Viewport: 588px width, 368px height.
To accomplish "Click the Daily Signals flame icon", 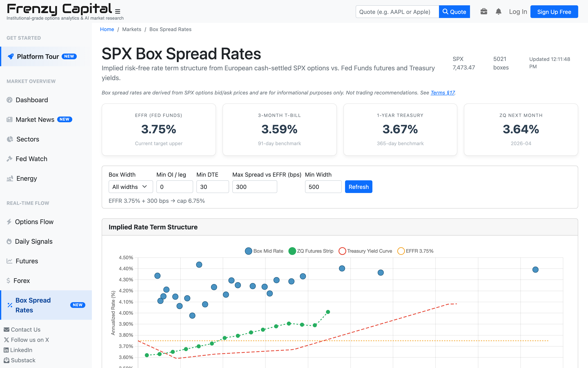I will pos(9,241).
